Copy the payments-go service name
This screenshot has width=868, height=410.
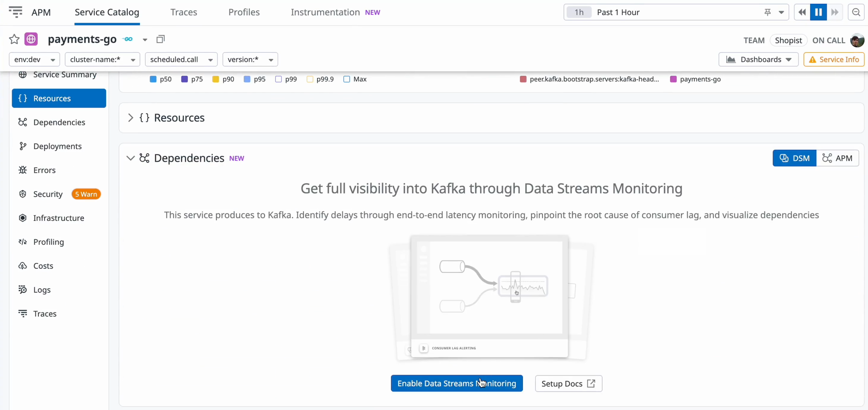[x=160, y=39]
